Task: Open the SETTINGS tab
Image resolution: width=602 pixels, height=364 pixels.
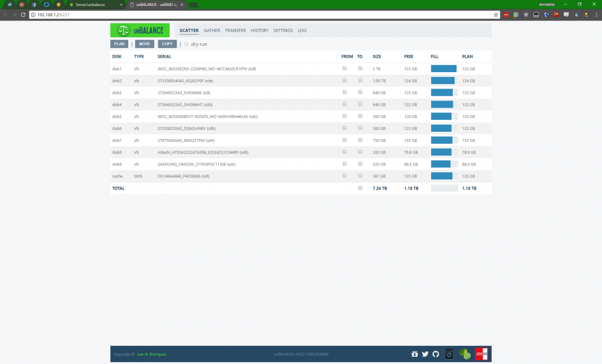Action: pyautogui.click(x=283, y=30)
